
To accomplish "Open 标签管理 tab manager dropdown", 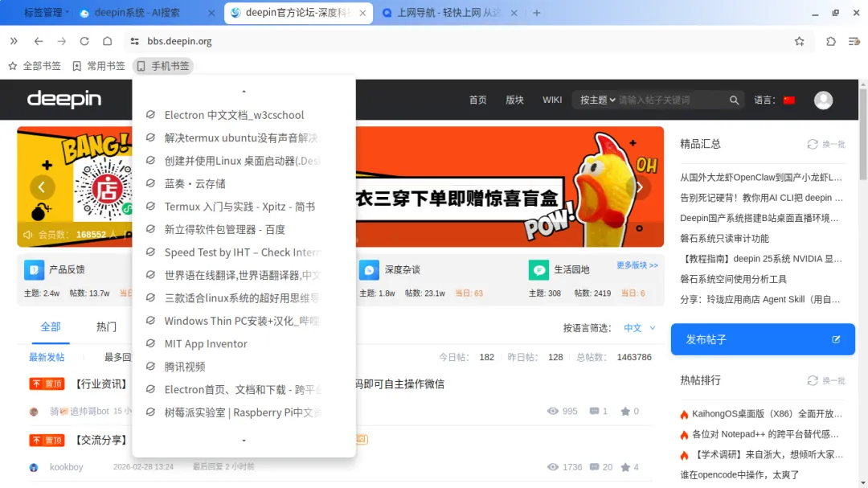I will click(47, 13).
